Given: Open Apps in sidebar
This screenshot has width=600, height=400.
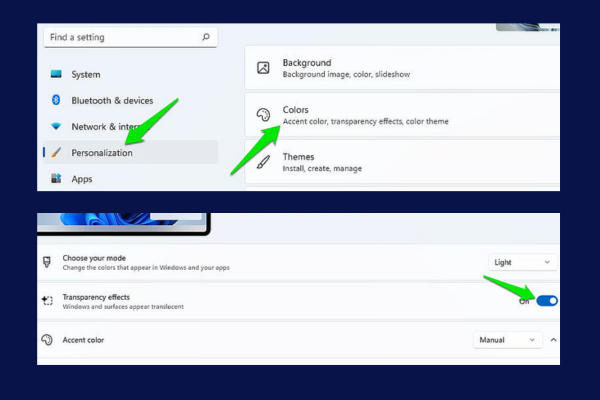Looking at the screenshot, I should tap(130, 179).
